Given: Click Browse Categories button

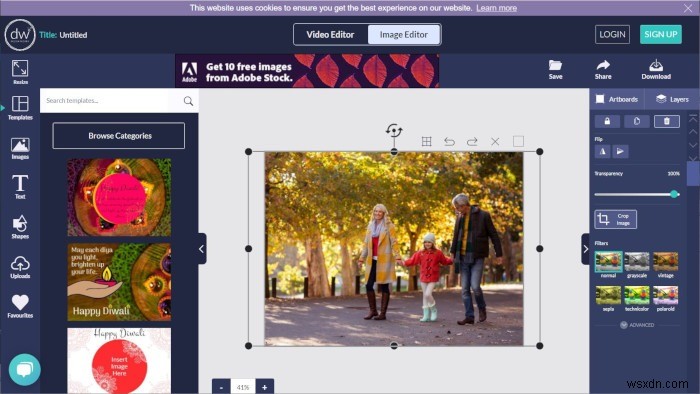Looking at the screenshot, I should (x=119, y=136).
